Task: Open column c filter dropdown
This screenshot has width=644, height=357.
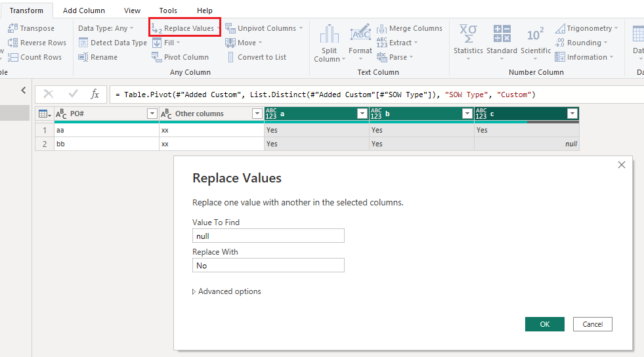Action: pos(572,114)
